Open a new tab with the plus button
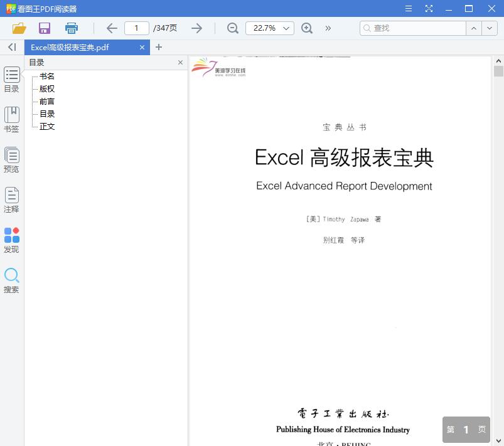 click(x=159, y=47)
